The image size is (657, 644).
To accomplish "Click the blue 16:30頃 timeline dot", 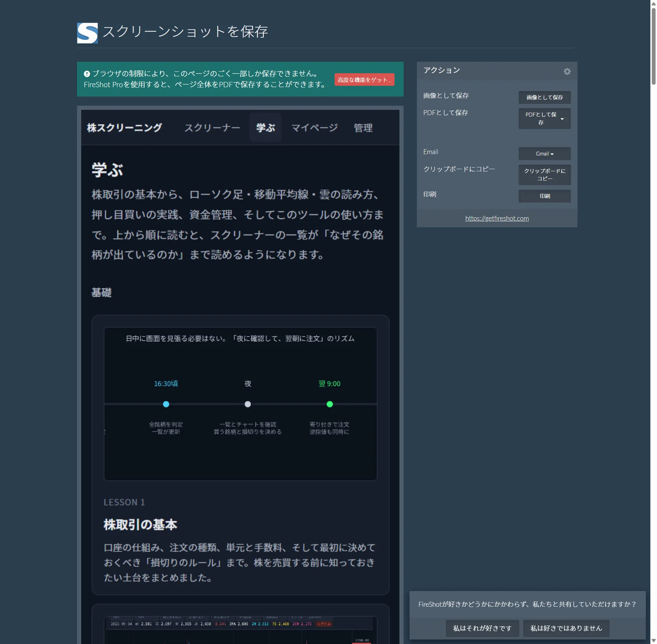I will click(166, 404).
